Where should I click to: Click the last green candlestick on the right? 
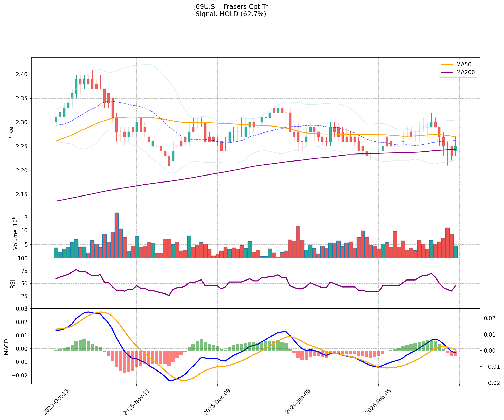pyautogui.click(x=455, y=148)
